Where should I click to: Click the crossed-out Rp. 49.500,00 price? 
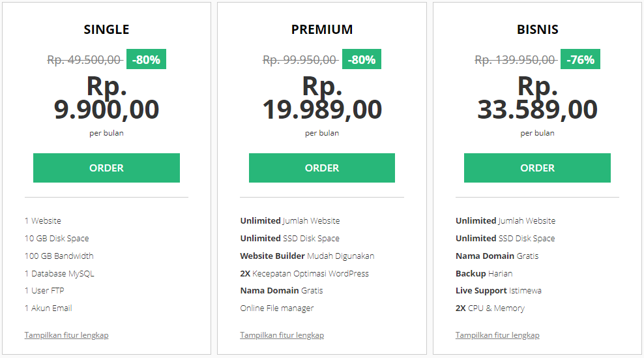[x=85, y=60]
